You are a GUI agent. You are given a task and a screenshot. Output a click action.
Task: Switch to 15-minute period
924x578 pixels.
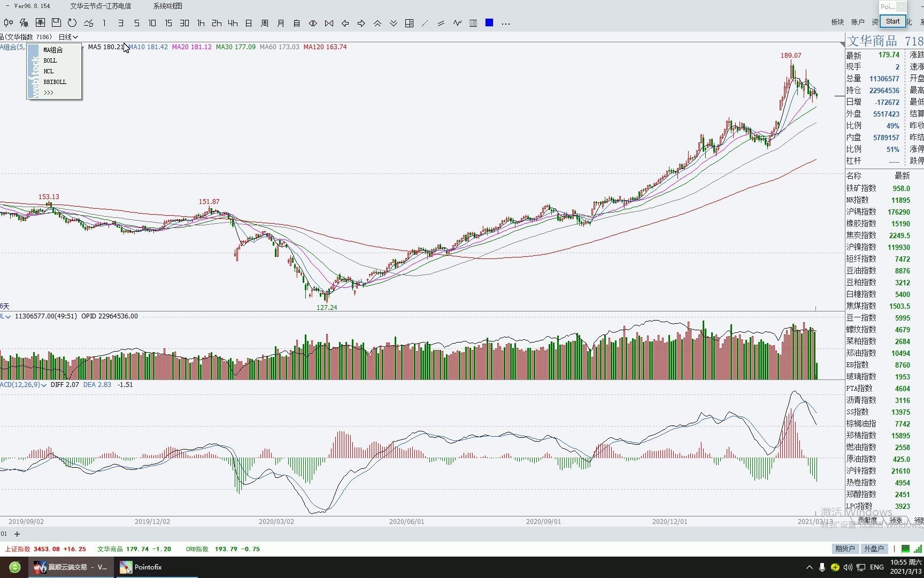[x=168, y=23]
